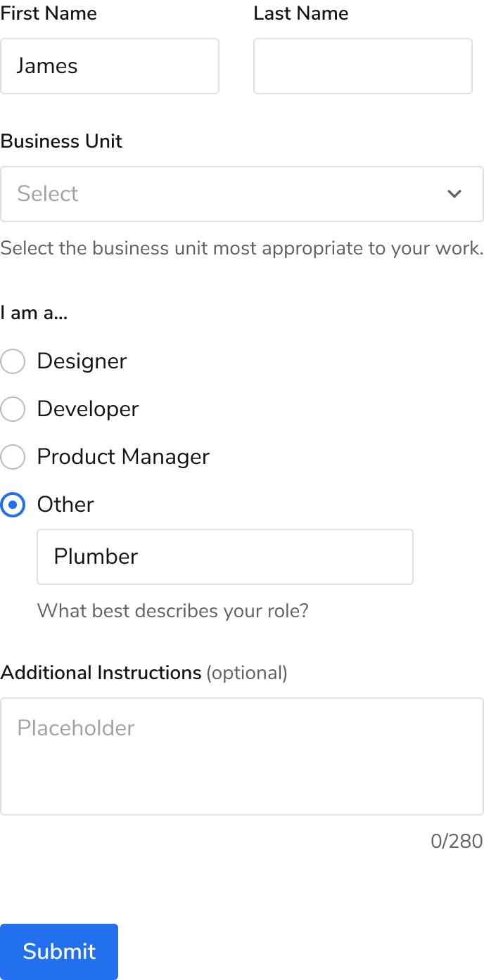
Task: Choose Product Manager as your role
Action: 13,457
